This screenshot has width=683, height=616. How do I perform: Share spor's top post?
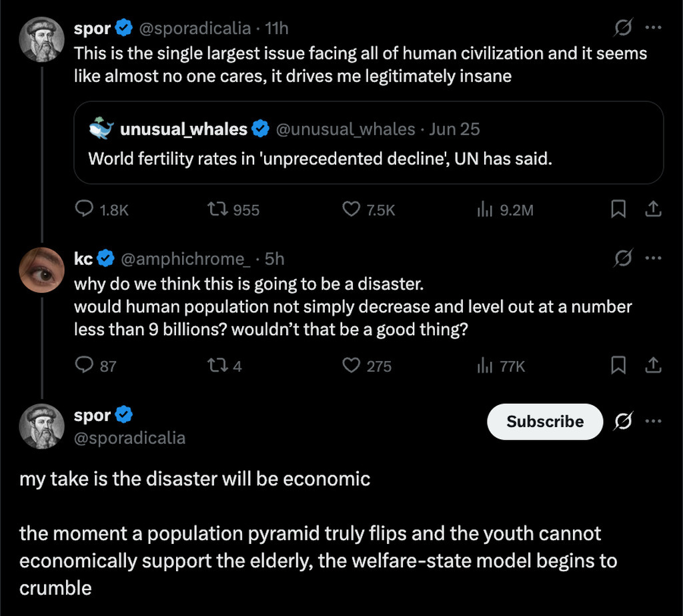tap(654, 210)
